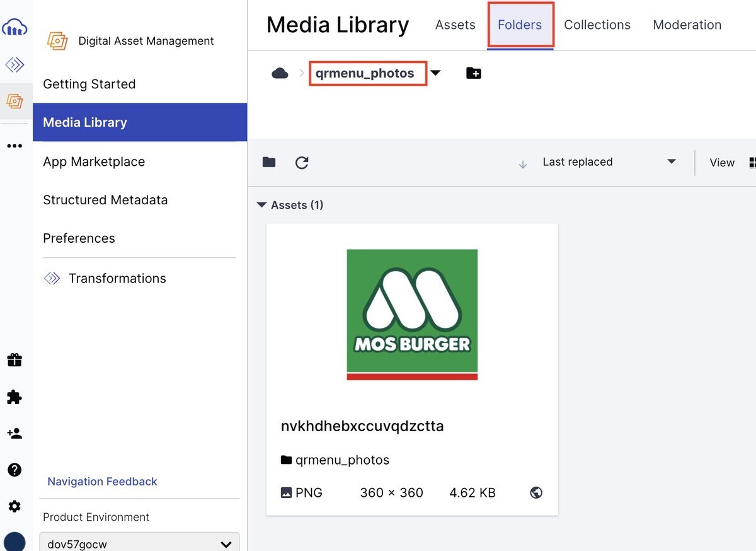This screenshot has width=756, height=551.
Task: Create a new folder using the breadcrumb icon
Action: (473, 72)
